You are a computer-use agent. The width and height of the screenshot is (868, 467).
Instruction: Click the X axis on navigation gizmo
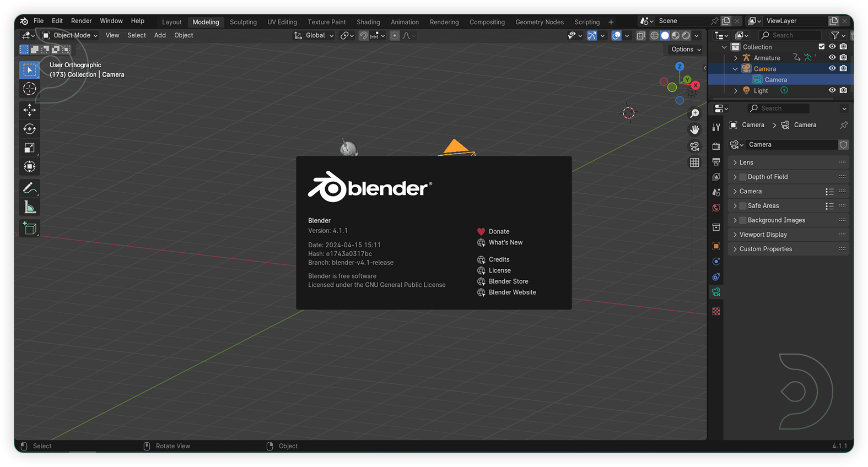(x=696, y=85)
